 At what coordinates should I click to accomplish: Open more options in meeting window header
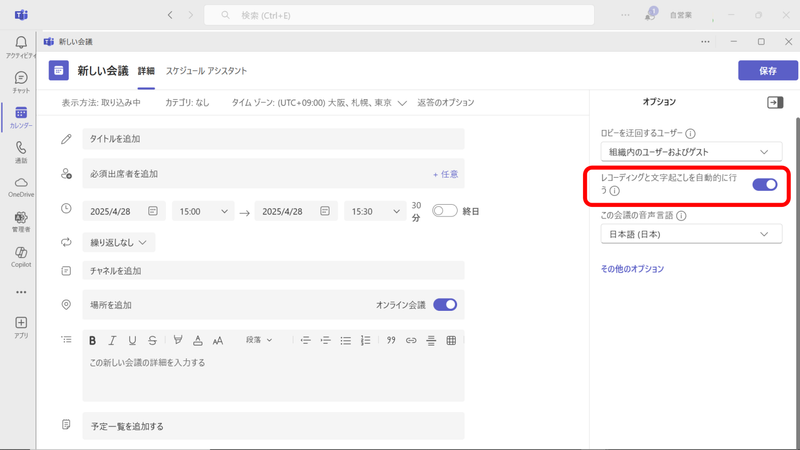pos(705,42)
